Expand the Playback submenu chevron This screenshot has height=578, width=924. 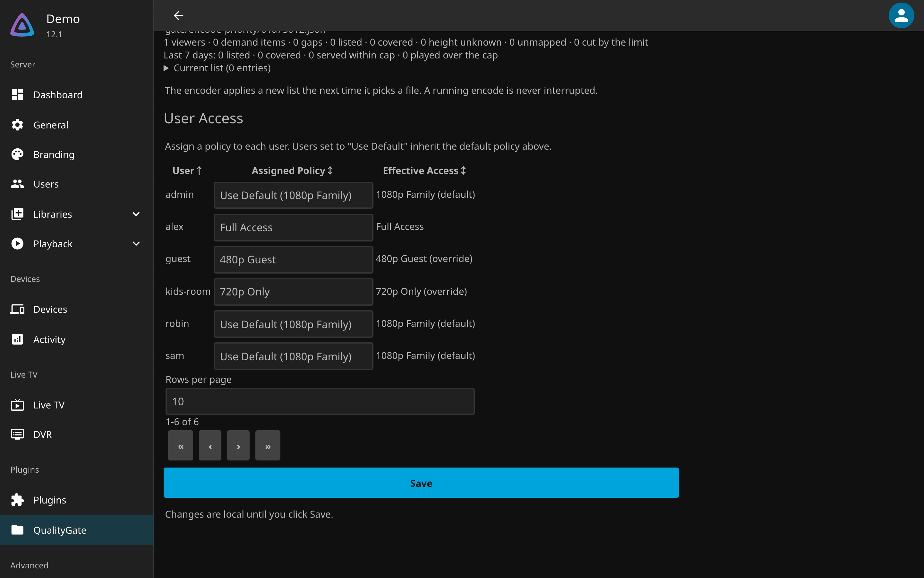136,243
